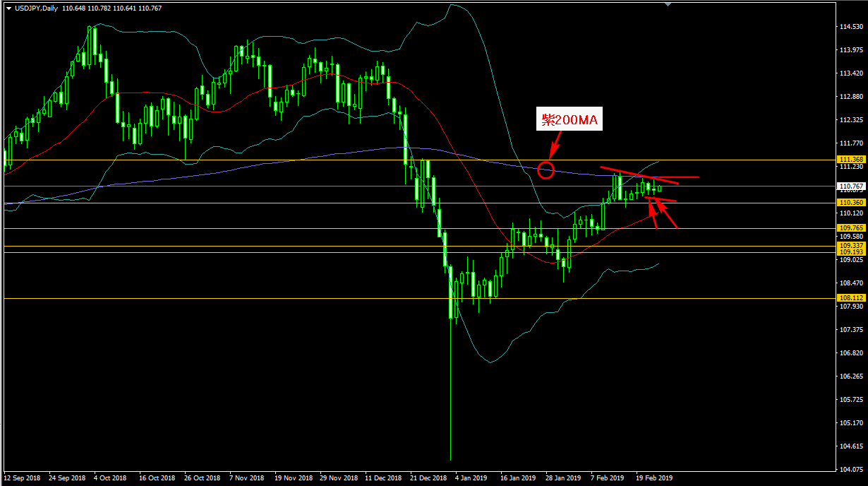
Task: Click the 106.820 price axis value
Action: [851, 353]
